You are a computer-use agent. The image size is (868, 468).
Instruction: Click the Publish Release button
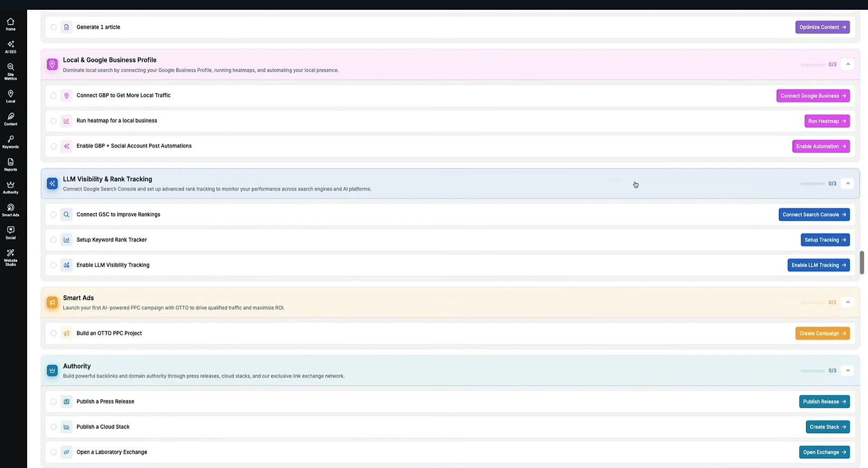(x=825, y=402)
